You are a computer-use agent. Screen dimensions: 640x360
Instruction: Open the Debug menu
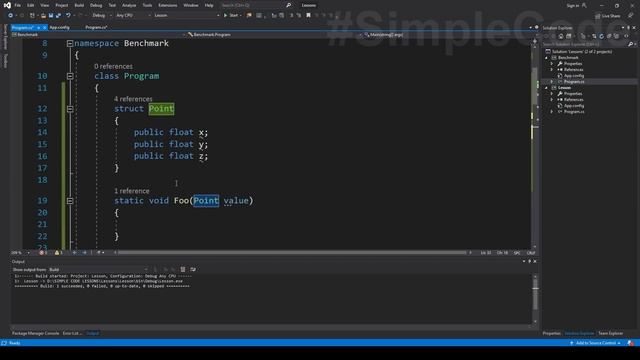click(x=96, y=5)
